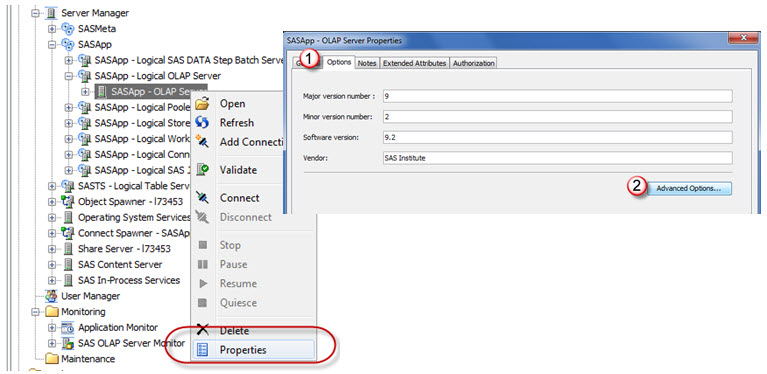Close the OLAP Server Properties dialog
This screenshot has width=767, height=374.
(743, 38)
